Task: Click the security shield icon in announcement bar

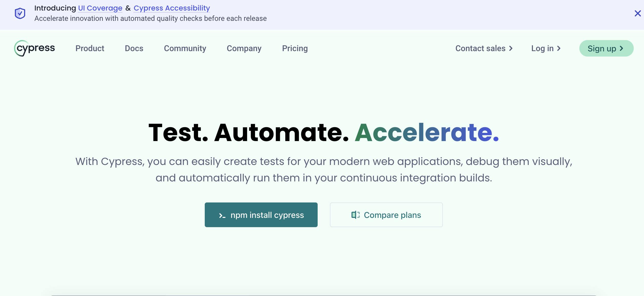Action: pyautogui.click(x=20, y=13)
